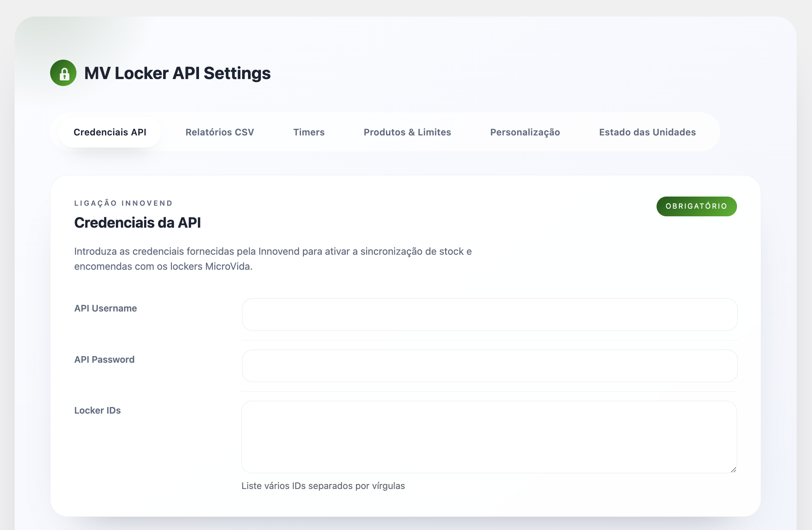Click inside the Locker IDs textarea

tap(489, 437)
